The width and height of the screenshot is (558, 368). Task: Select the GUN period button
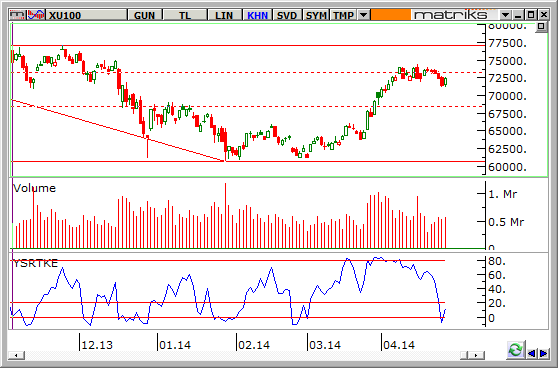[x=145, y=15]
